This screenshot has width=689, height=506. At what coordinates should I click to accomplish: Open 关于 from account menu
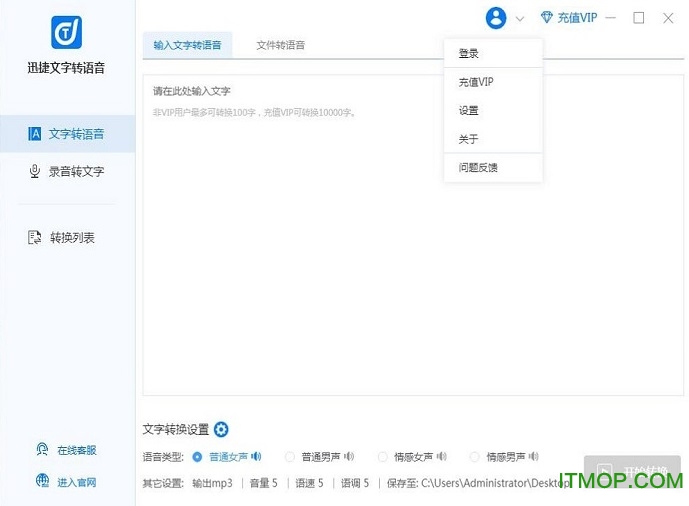click(x=493, y=139)
